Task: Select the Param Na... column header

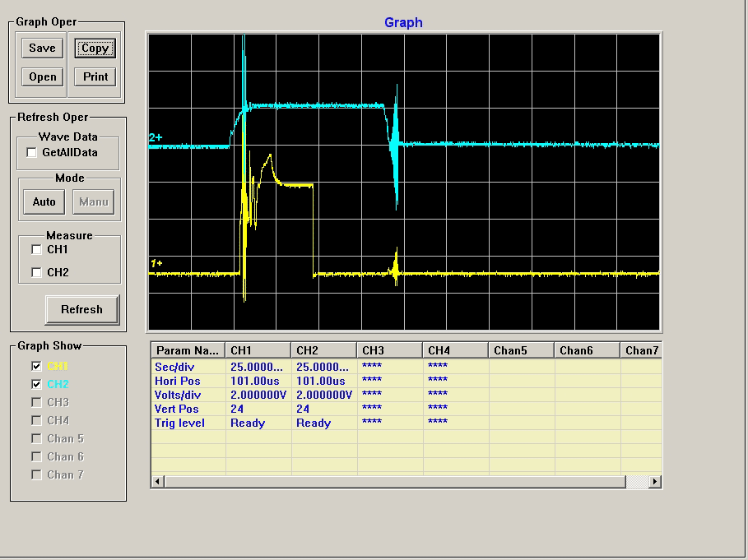Action: pyautogui.click(x=188, y=350)
